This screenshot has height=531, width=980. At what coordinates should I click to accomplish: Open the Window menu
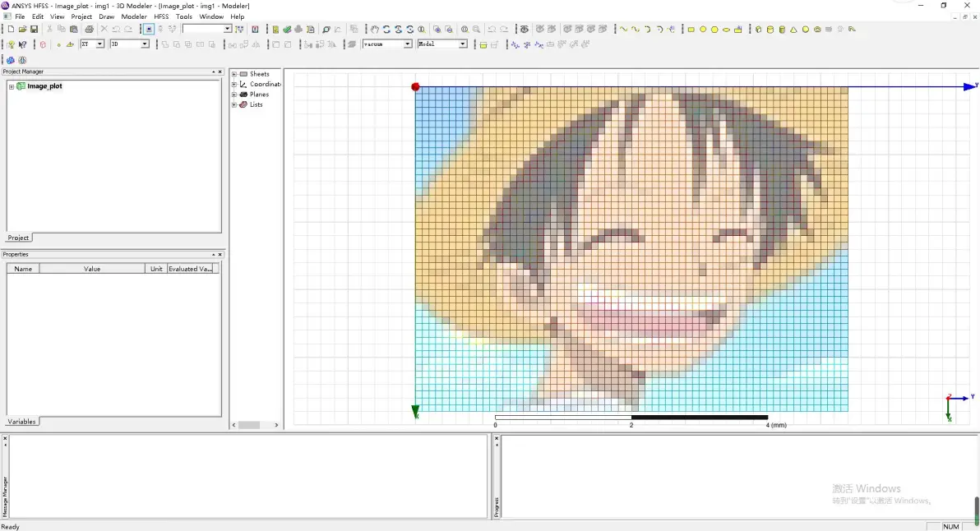point(211,17)
